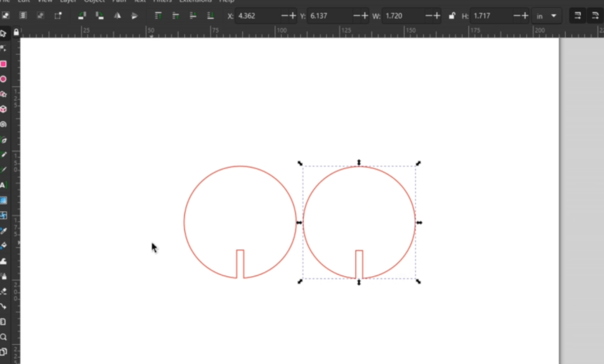Rotate selection 90 degrees clockwise

[99, 16]
